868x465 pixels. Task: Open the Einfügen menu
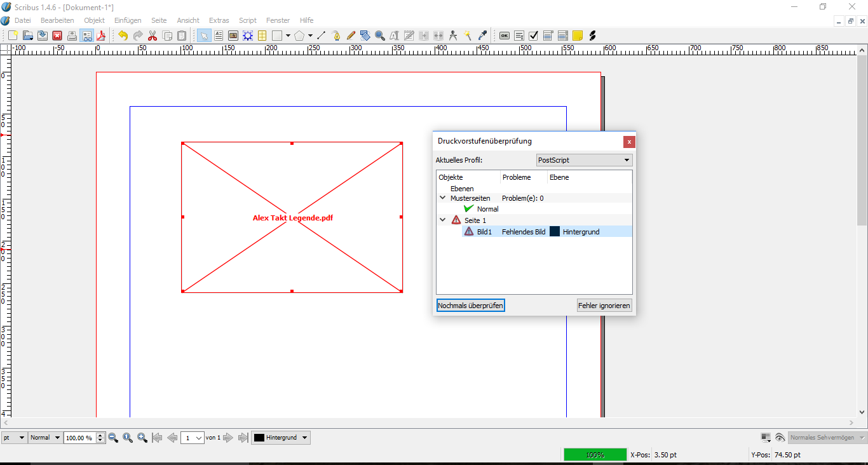[128, 20]
